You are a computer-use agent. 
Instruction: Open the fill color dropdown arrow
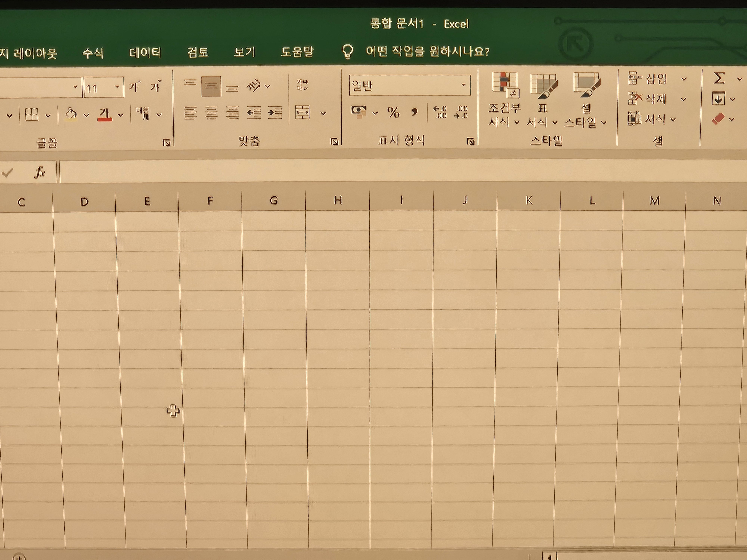click(86, 115)
